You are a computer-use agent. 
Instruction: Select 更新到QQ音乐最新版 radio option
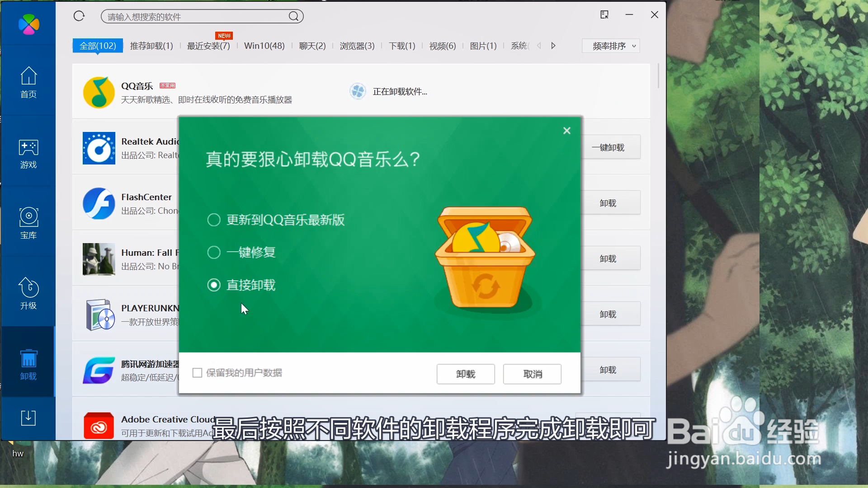click(x=214, y=220)
